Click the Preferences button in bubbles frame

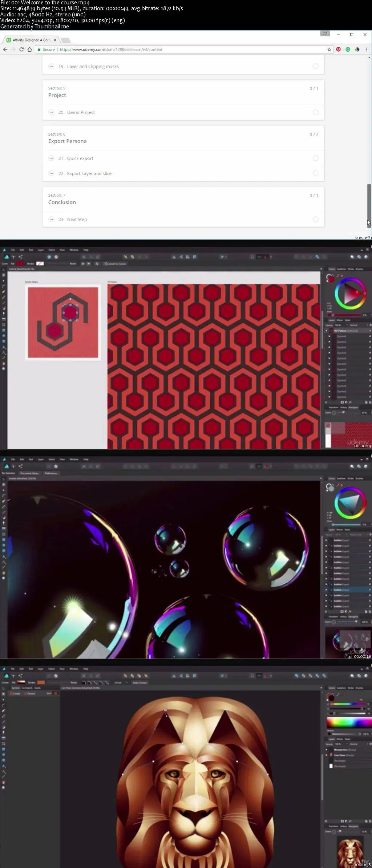coord(51,473)
